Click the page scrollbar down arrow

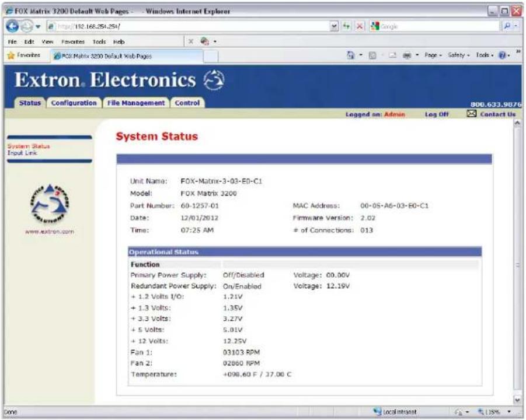(x=517, y=400)
